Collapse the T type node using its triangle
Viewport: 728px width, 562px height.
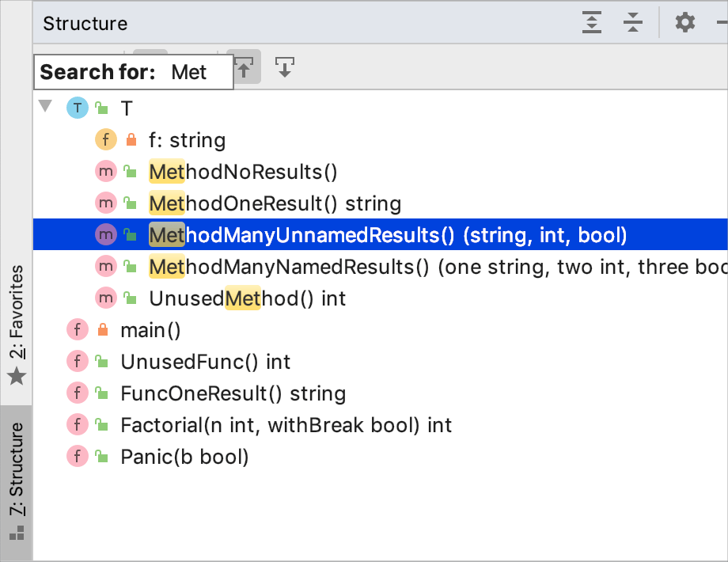tap(45, 108)
